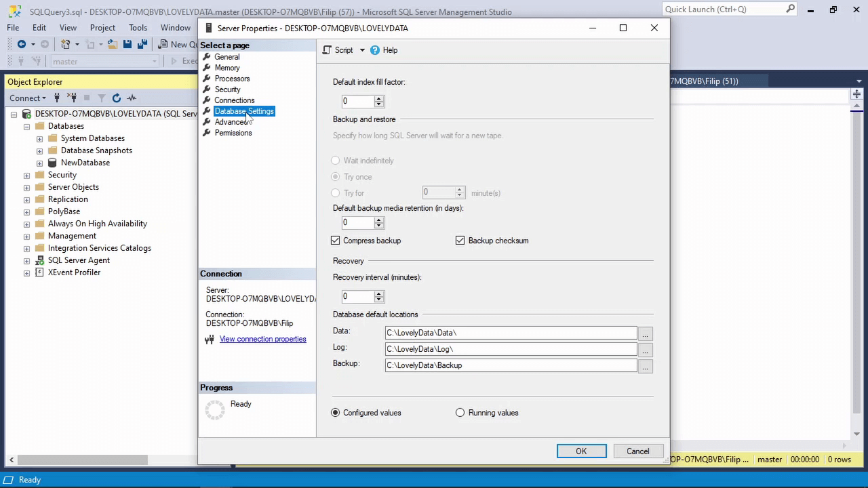Image resolution: width=868 pixels, height=488 pixels.
Task: Click the Backup path input field
Action: pos(511,365)
